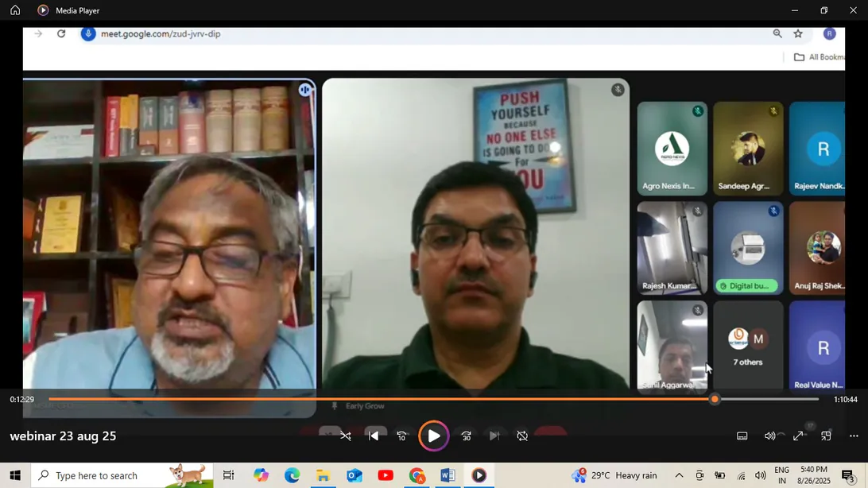Open YouTube from the taskbar
The width and height of the screenshot is (868, 488).
click(386, 475)
